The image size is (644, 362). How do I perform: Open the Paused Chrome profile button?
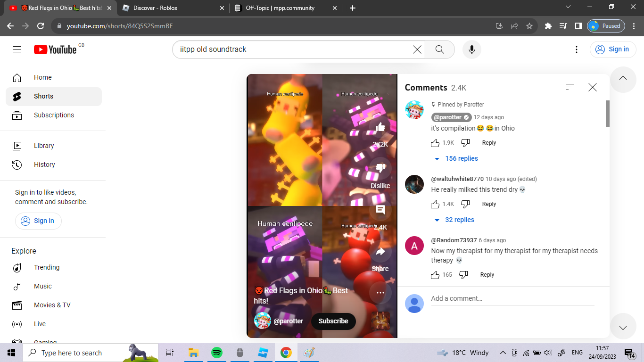[x=606, y=26]
